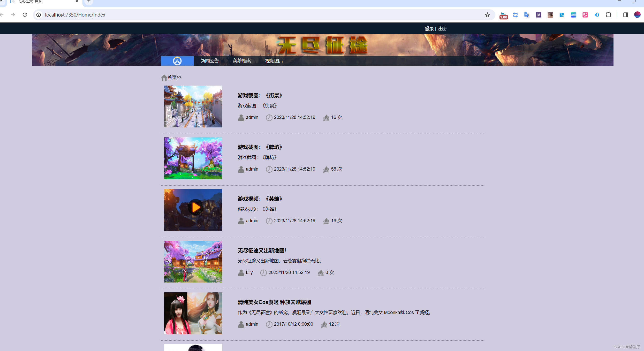The width and height of the screenshot is (644, 351).
Task: Reload the page with the refresh icon
Action: tap(25, 15)
